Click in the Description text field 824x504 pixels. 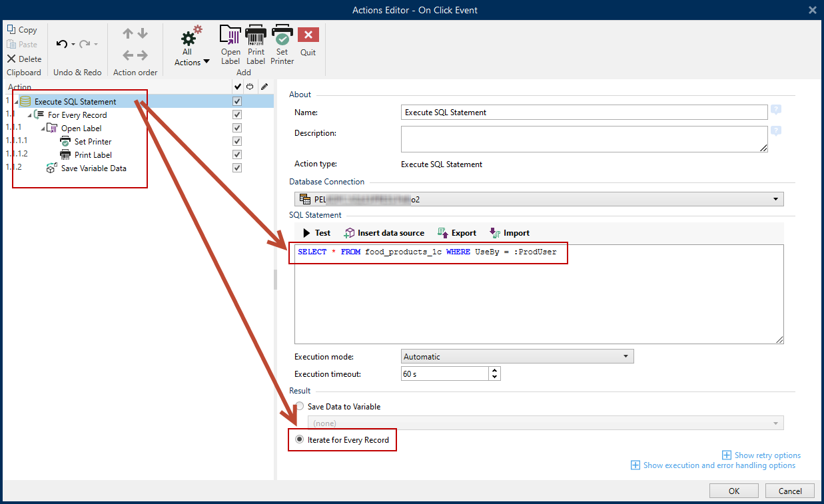(584, 139)
